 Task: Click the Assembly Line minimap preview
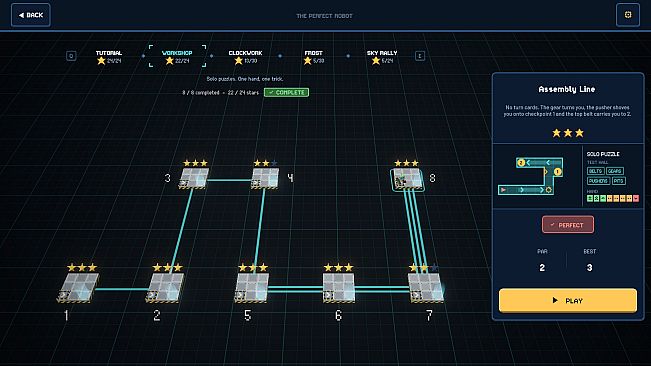coord(531,176)
